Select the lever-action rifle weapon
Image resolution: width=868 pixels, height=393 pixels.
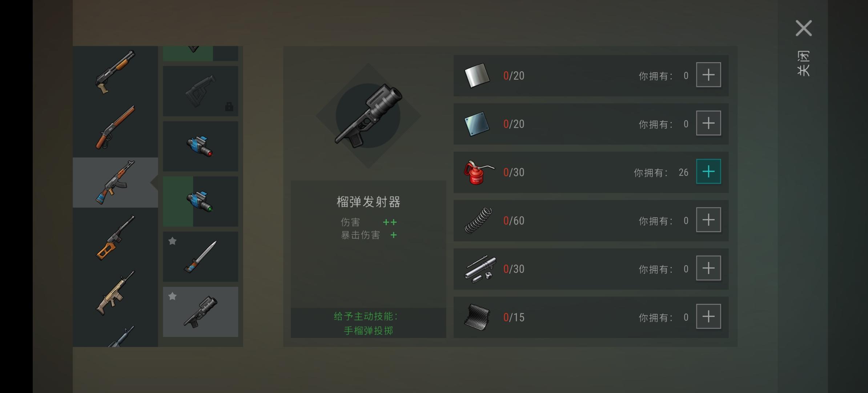[115, 128]
